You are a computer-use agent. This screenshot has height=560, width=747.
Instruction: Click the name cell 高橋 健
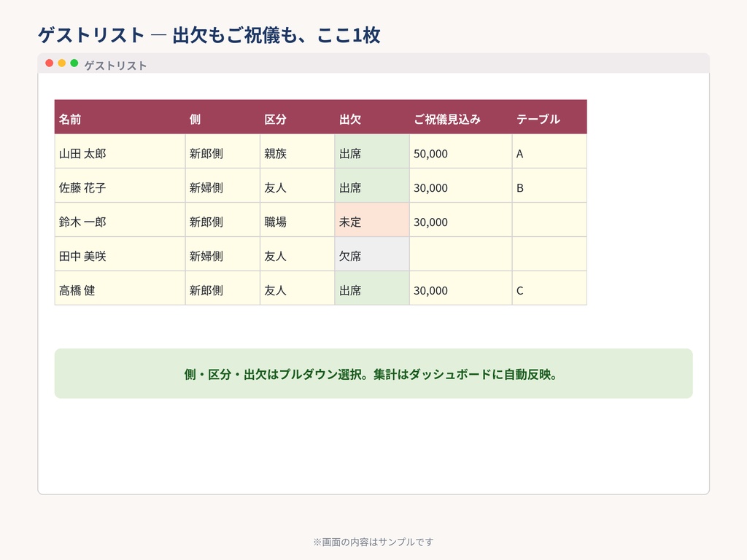120,288
